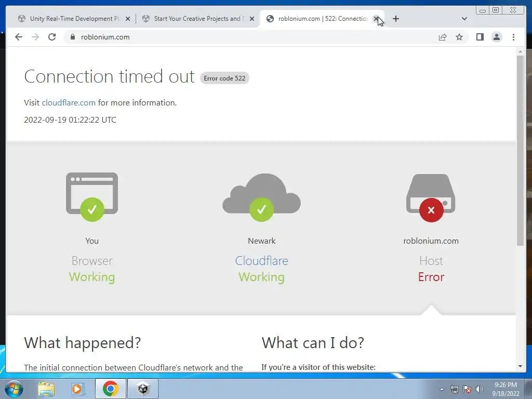The height and width of the screenshot is (399, 532).
Task: Click the Connection timed out heading
Action: [109, 76]
